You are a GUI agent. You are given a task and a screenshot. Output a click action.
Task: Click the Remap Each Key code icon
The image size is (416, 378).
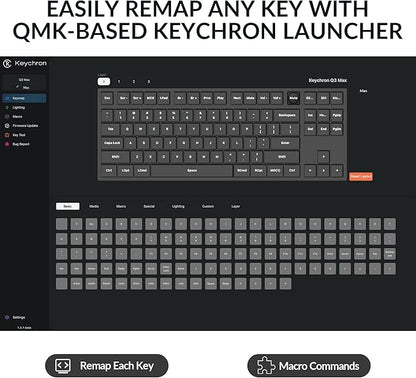coord(63,366)
